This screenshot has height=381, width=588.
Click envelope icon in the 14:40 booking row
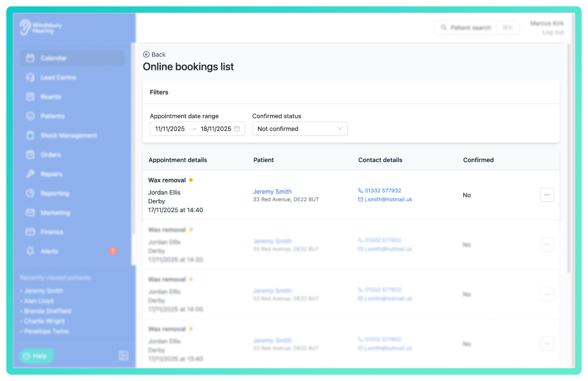pyautogui.click(x=360, y=199)
